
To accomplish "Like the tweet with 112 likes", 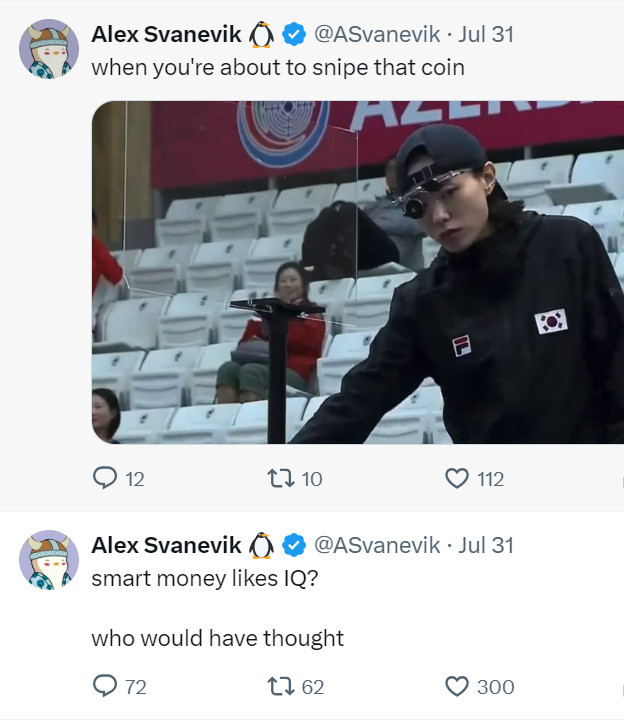I will pyautogui.click(x=457, y=479).
